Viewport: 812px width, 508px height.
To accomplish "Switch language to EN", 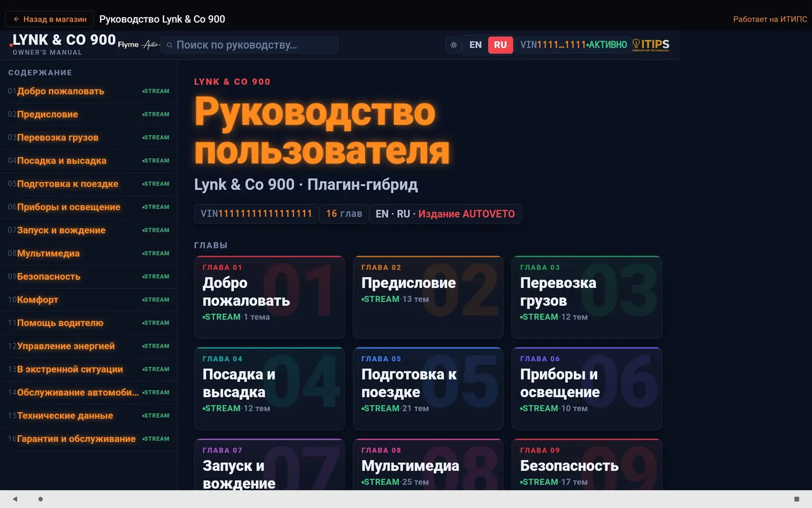I will click(476, 45).
